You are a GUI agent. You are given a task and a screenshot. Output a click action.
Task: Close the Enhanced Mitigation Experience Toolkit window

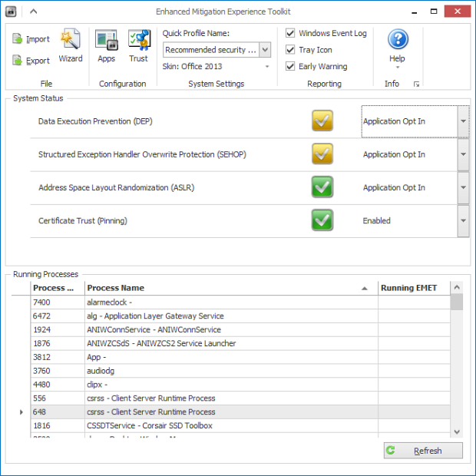[x=458, y=12]
